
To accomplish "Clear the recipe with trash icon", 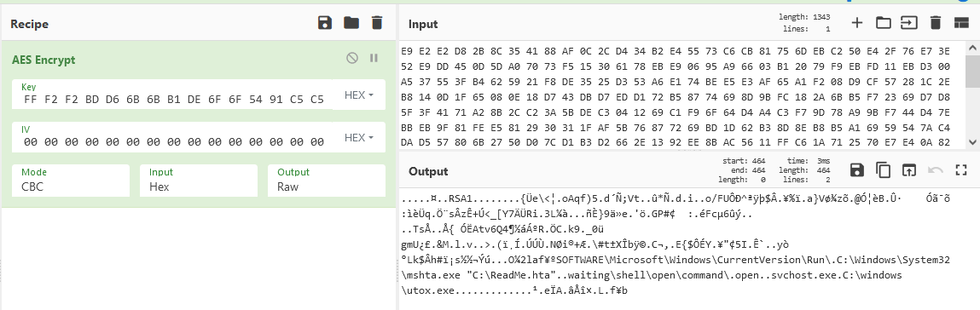I will tap(376, 24).
